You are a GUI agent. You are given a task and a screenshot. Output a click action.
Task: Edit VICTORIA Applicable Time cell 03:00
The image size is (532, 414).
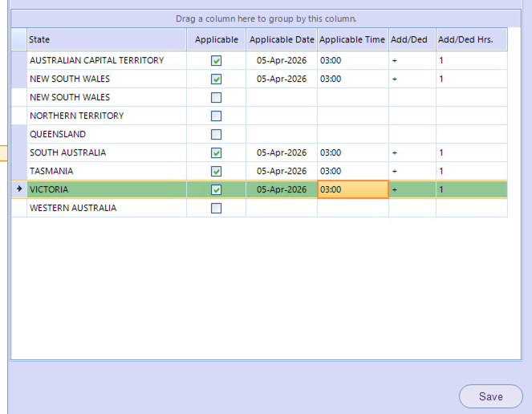(352, 190)
